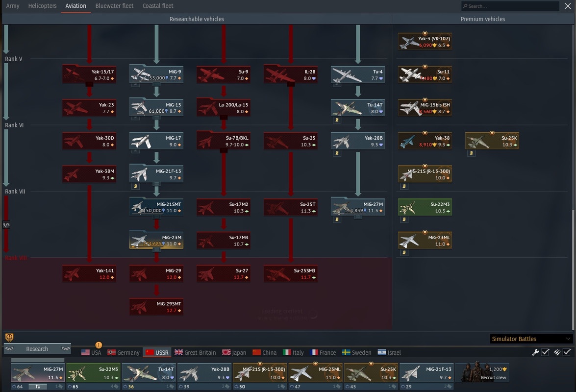Select the Su-22M3 card in premium column
Screen dimensions: 576x392
coord(425,207)
